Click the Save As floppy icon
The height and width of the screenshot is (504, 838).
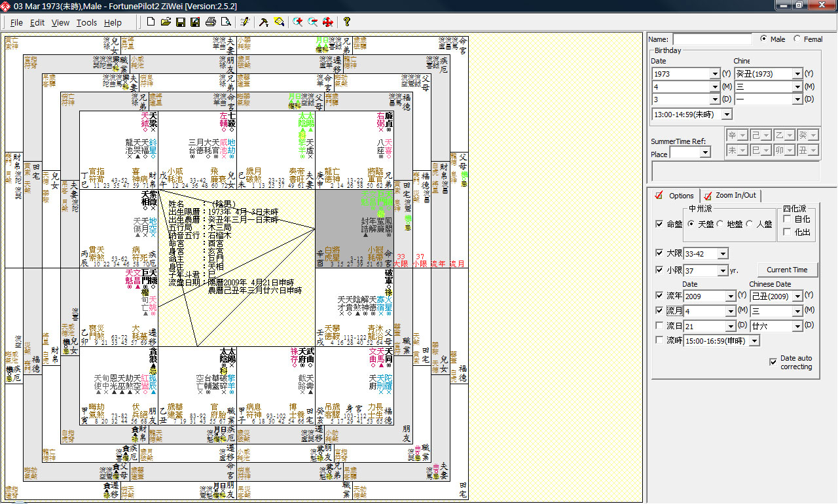point(195,22)
